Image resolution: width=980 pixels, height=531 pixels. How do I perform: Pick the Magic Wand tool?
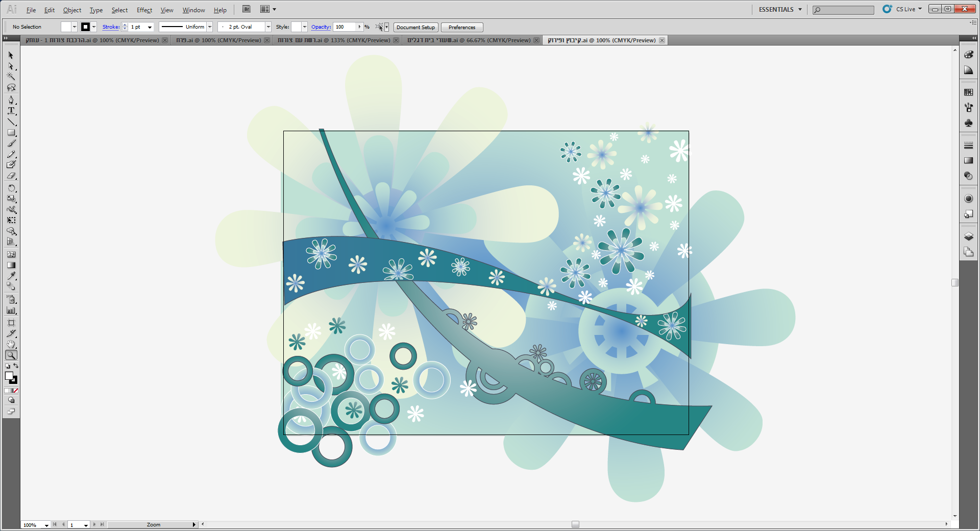click(11, 77)
